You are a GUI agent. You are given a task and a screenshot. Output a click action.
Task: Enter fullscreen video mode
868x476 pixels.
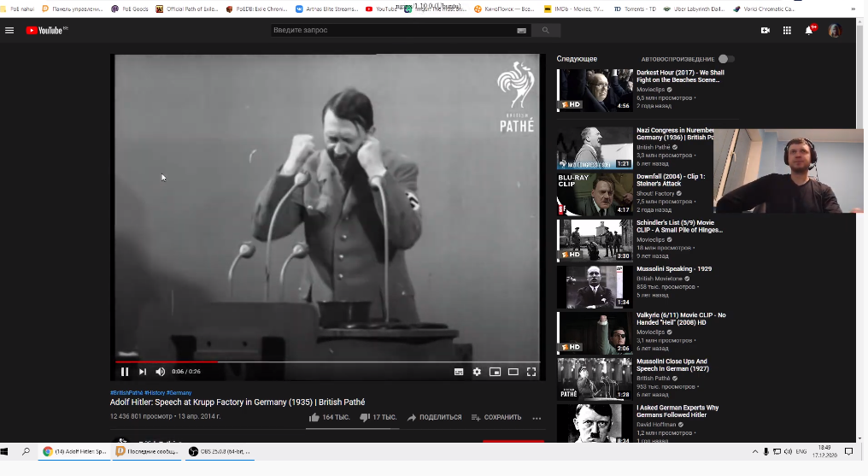[531, 372]
